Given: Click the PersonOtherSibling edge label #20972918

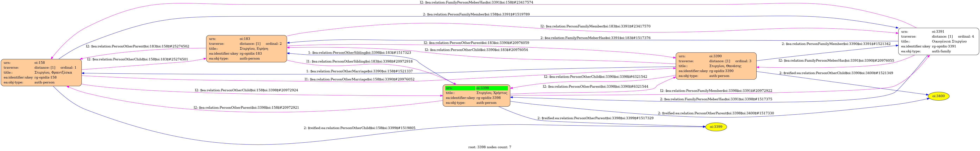Looking at the screenshot, I should pos(359,61).
